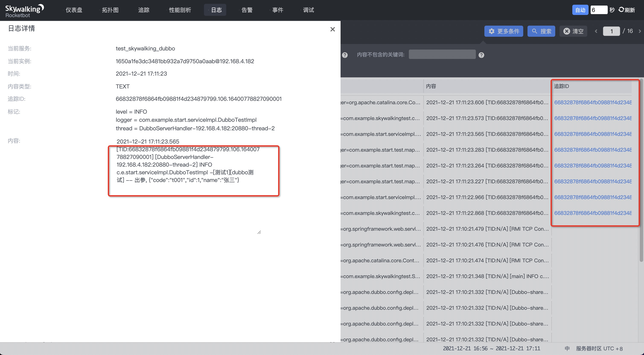Switch language via 中 in footer

click(x=567, y=349)
